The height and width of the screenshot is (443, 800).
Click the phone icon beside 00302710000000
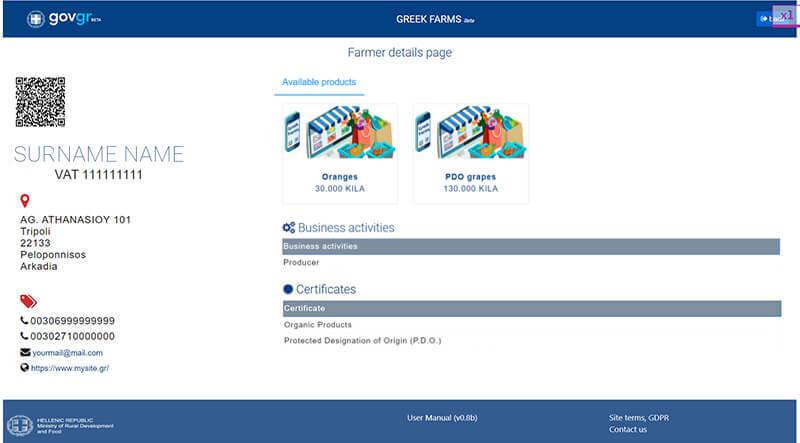(25, 336)
